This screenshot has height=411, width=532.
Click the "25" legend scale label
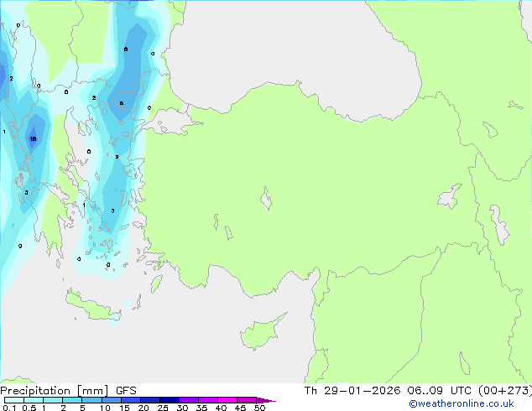[x=163, y=408]
